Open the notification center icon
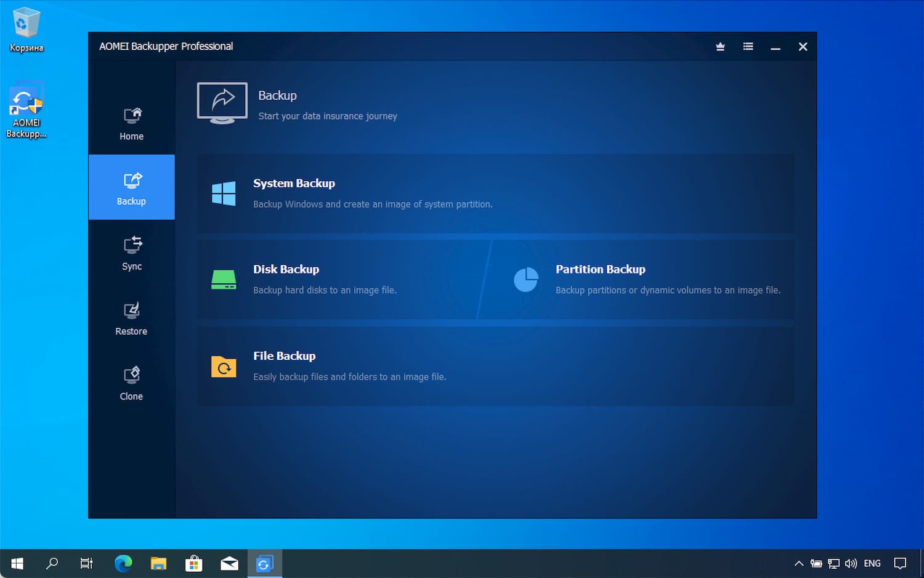Screen dimensions: 924x578 click(x=900, y=563)
